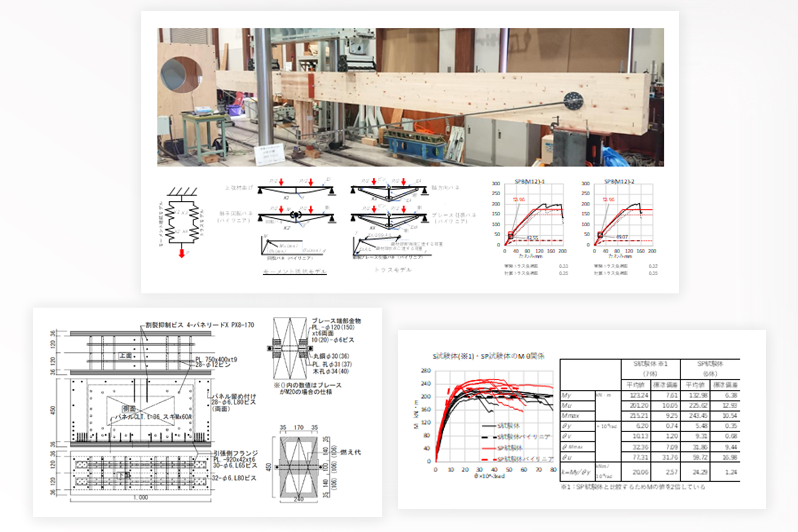Click the SPB(M12)-1 load-deflection graph
The image size is (798, 532).
pos(534,214)
